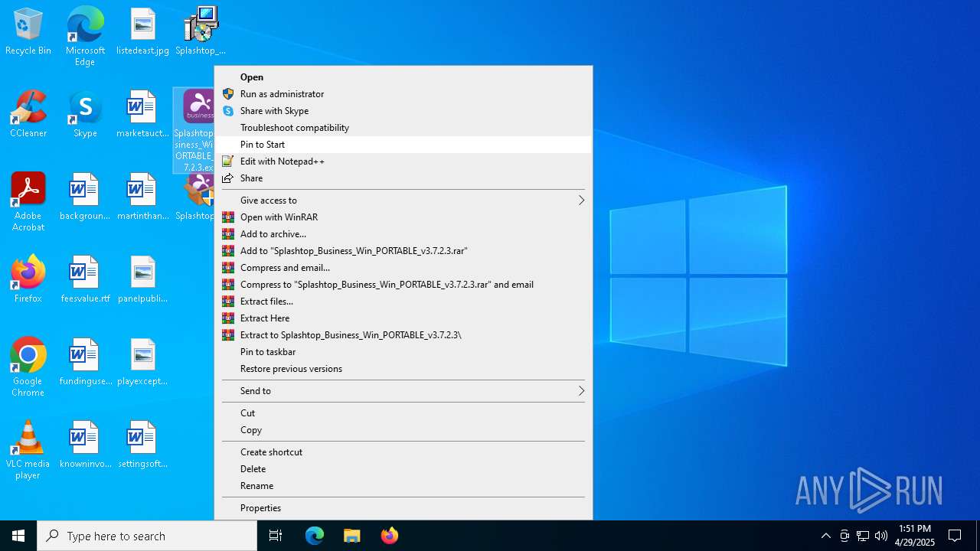Select the Microsoft Edge desktop shortcut

click(x=85, y=36)
